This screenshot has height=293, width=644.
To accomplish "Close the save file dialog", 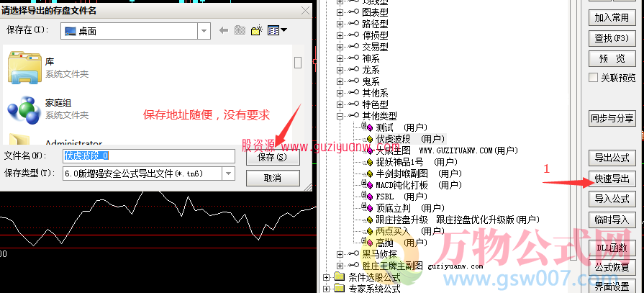I will click(306, 10).
